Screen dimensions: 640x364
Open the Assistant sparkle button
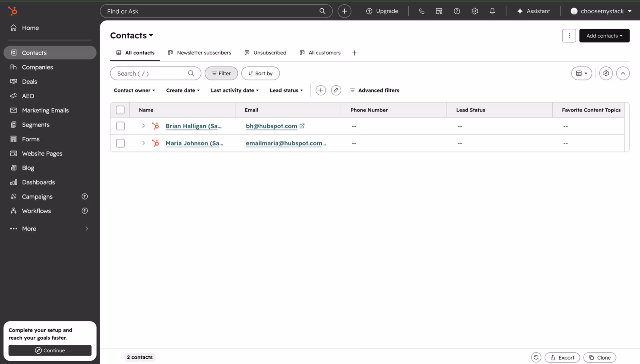click(533, 11)
